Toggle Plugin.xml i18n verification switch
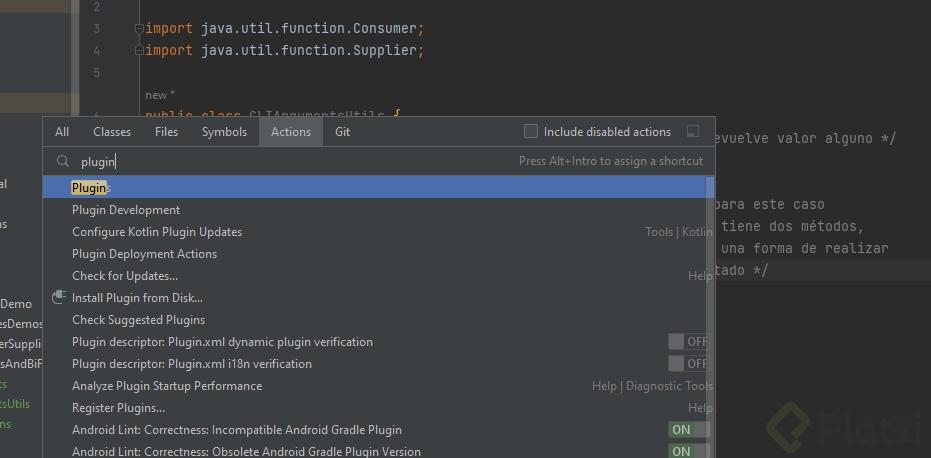The image size is (931, 458). tap(688, 364)
